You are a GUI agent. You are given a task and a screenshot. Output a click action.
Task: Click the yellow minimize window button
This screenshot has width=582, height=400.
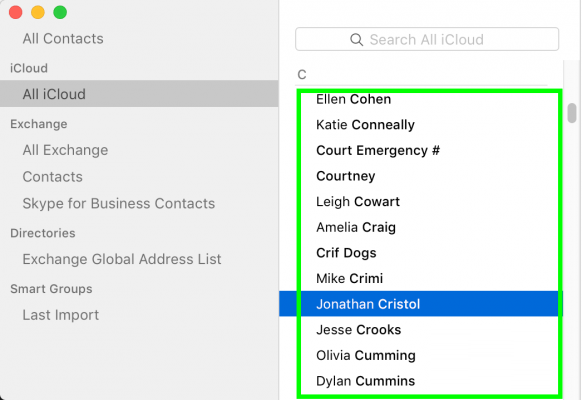[38, 12]
